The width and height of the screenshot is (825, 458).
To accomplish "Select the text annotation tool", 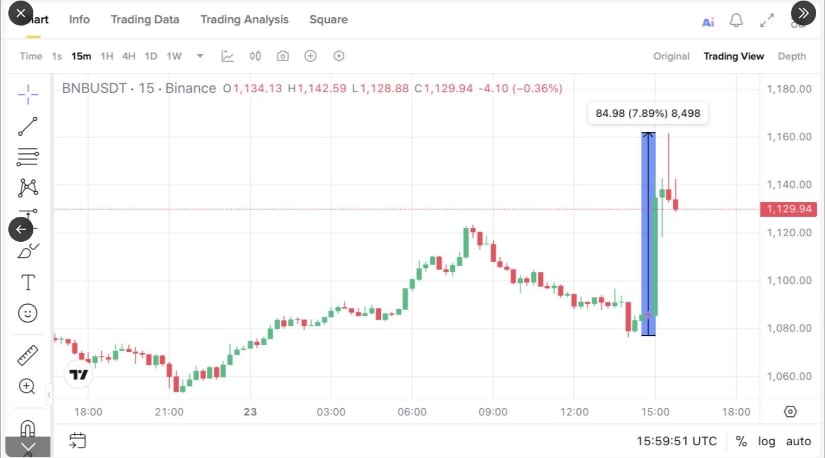I will click(28, 282).
